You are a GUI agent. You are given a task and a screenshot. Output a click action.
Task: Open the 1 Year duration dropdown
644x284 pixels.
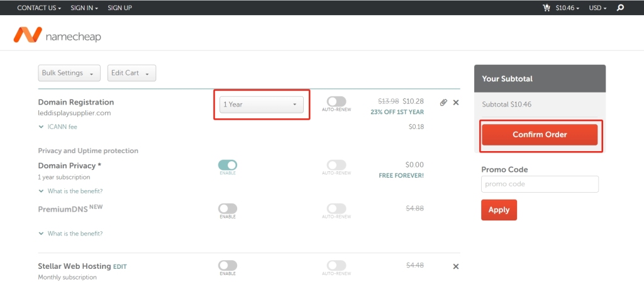(262, 105)
